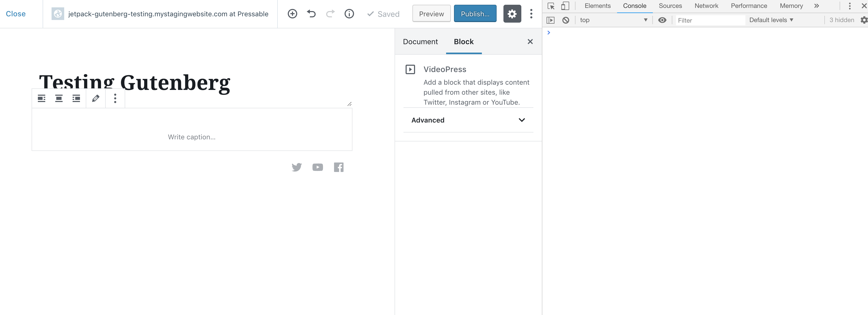868x315 pixels.
Task: Select the align center block icon
Action: (59, 98)
